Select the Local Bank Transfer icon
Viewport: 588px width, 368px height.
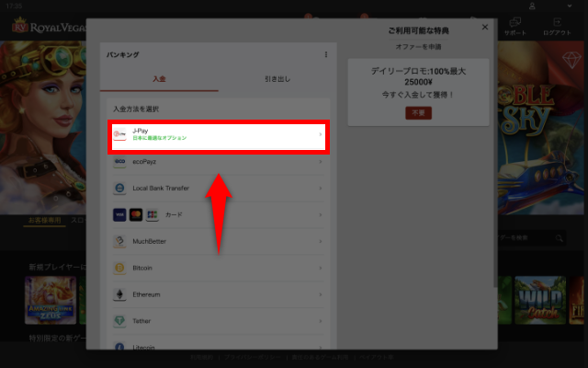pyautogui.click(x=119, y=188)
